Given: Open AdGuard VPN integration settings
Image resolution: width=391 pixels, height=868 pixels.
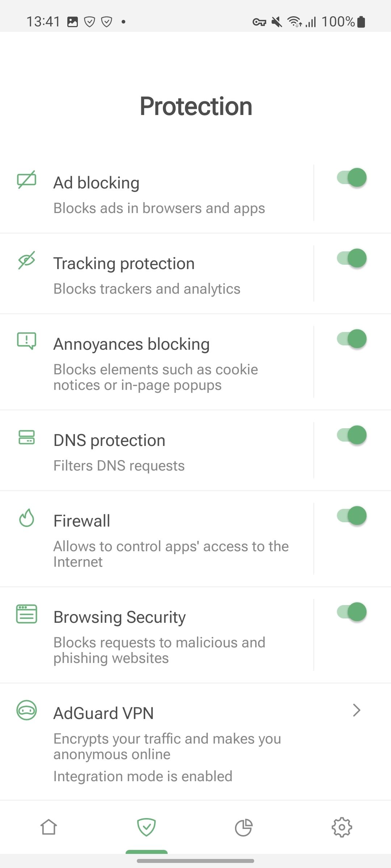Looking at the screenshot, I should tap(163, 734).
